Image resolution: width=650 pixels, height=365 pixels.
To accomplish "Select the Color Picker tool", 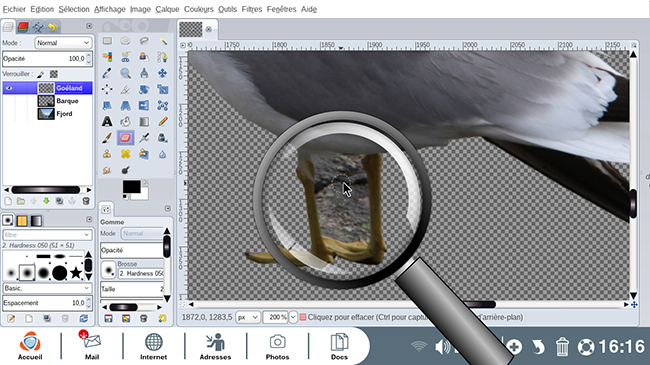I will tap(107, 73).
